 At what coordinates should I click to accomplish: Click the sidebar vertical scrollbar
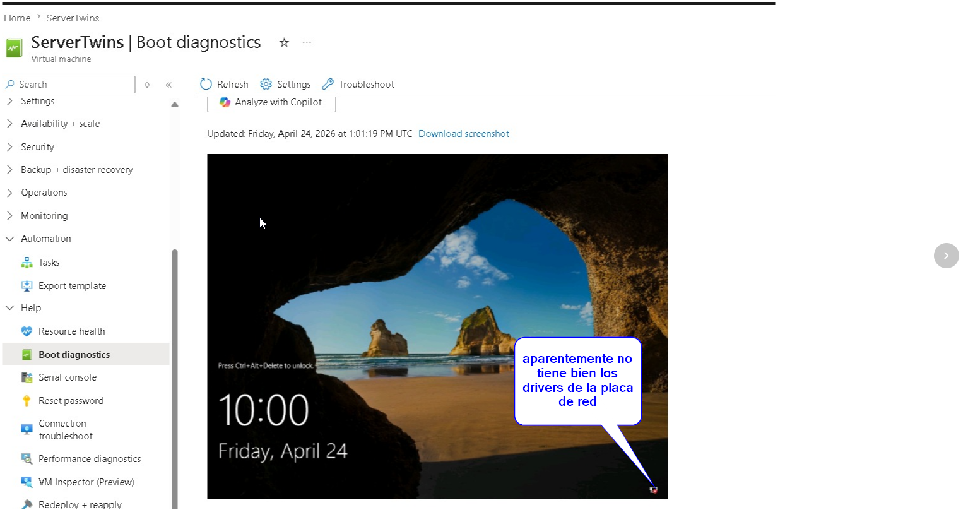coord(175,378)
